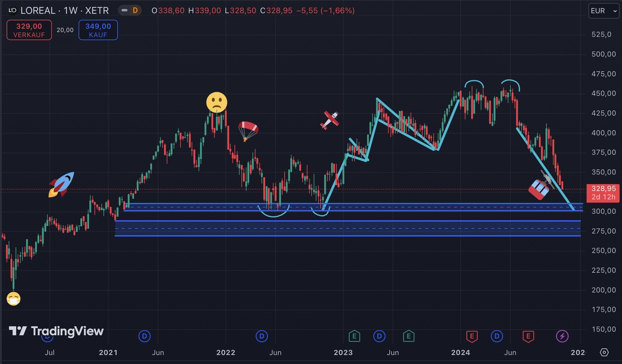
Task: Select the rocket emoji sticker
Action: coord(61,184)
